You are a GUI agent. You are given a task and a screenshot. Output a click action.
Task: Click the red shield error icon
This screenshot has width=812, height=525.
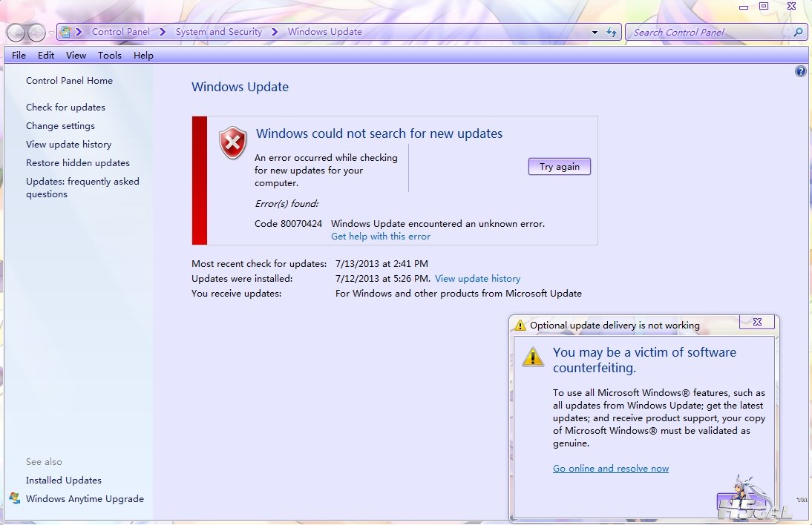(x=233, y=142)
